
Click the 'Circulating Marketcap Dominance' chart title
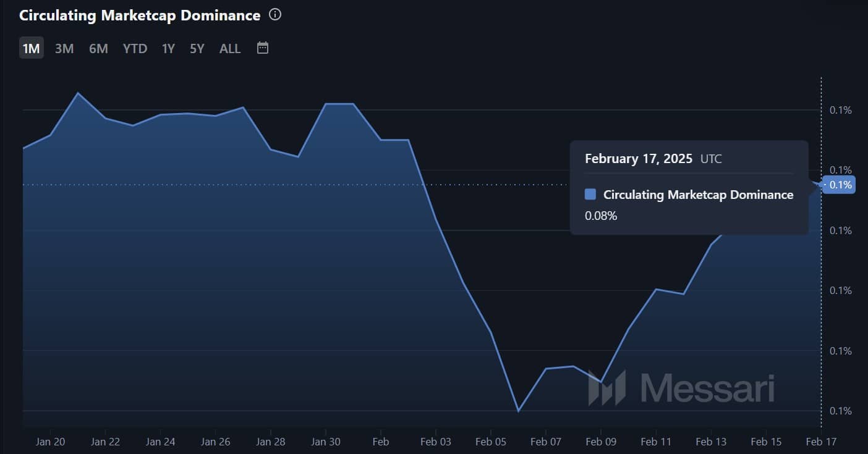140,15
